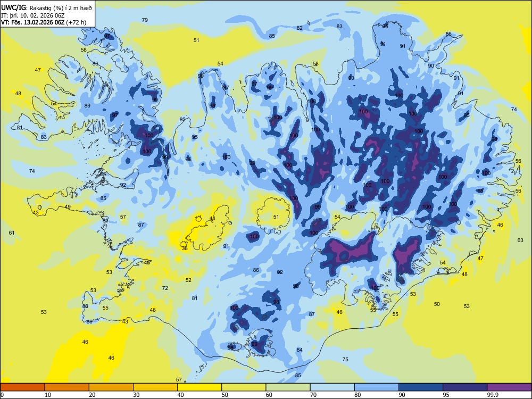Click the map value '79' near top

(x=145, y=20)
